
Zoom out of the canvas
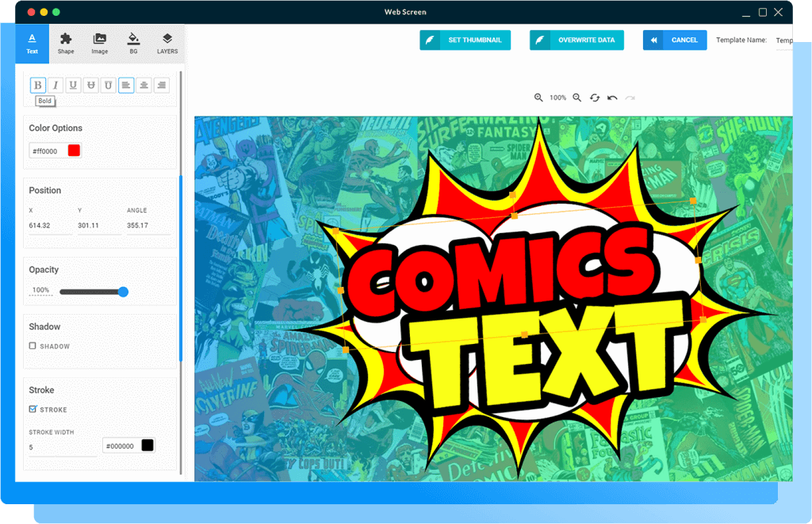pos(576,97)
